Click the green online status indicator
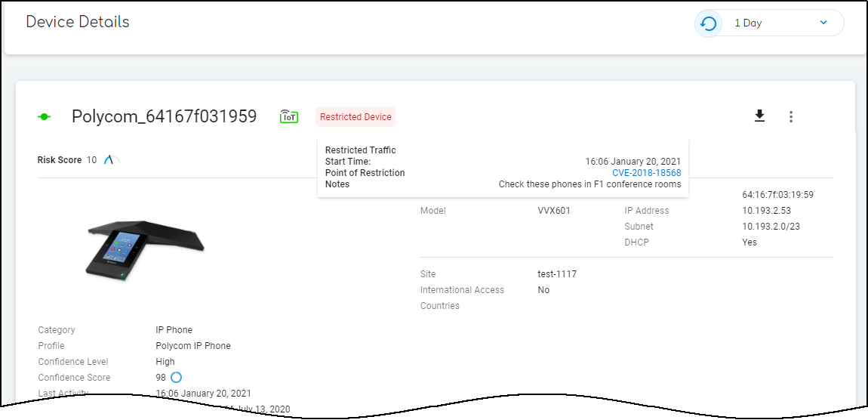Image resolution: width=868 pixels, height=420 pixels. click(x=45, y=117)
